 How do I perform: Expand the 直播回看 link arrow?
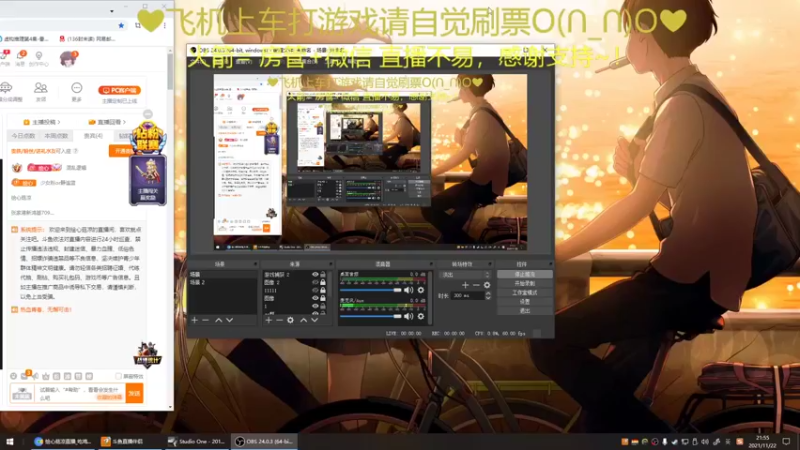point(124,122)
